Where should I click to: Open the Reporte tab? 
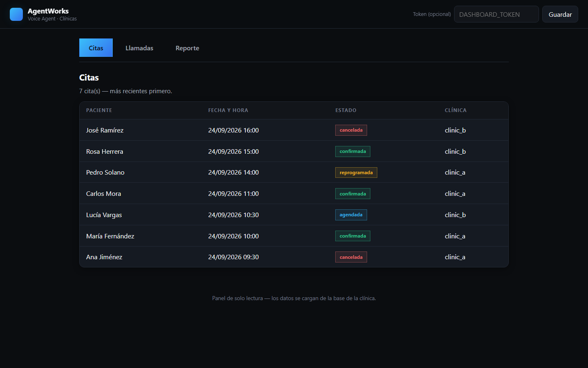point(187,48)
